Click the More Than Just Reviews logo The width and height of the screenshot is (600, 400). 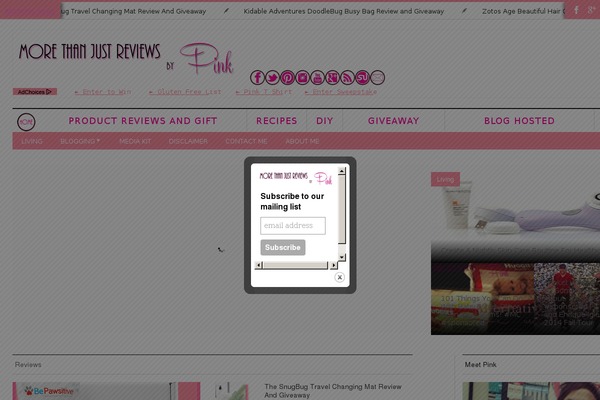[126, 57]
